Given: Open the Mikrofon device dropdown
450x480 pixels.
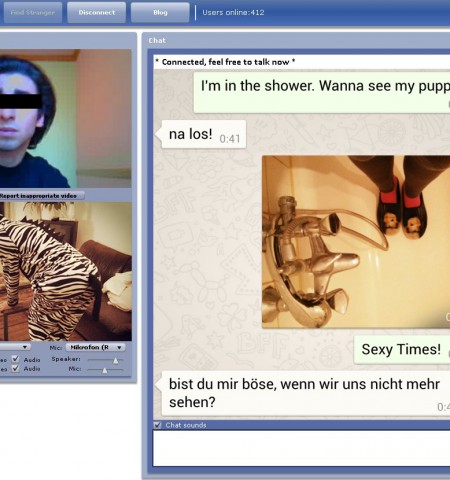Looking at the screenshot, I should pos(95,347).
